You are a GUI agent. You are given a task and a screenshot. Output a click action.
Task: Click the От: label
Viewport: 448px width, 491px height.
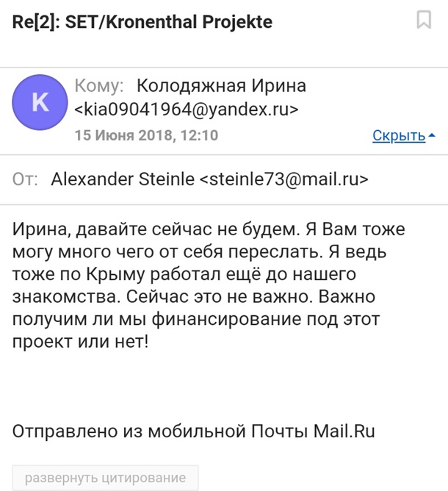26,180
